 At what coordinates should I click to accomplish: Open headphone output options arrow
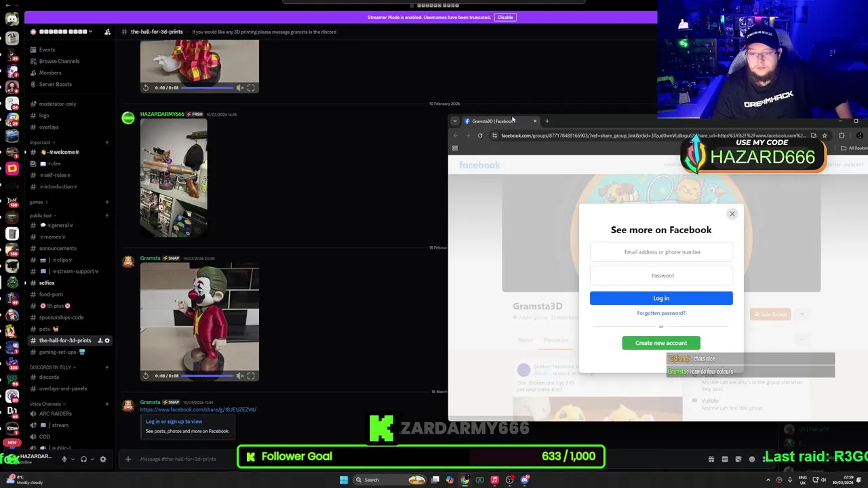(91, 459)
